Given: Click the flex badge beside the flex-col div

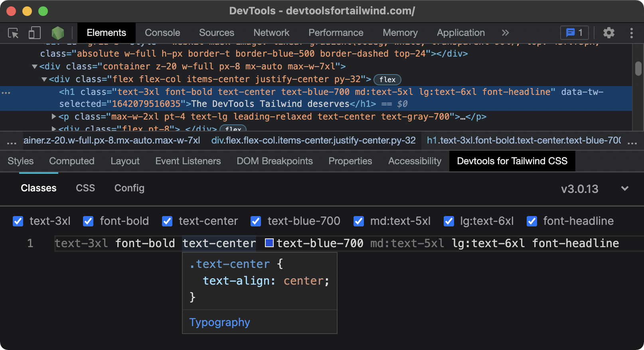Looking at the screenshot, I should pos(387,79).
